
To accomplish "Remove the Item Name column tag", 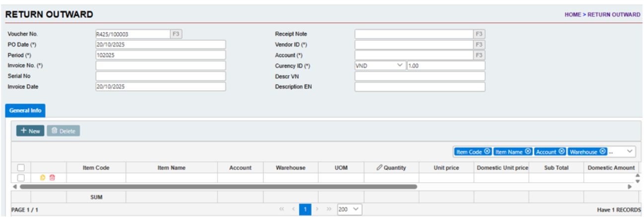I will click(x=528, y=151).
